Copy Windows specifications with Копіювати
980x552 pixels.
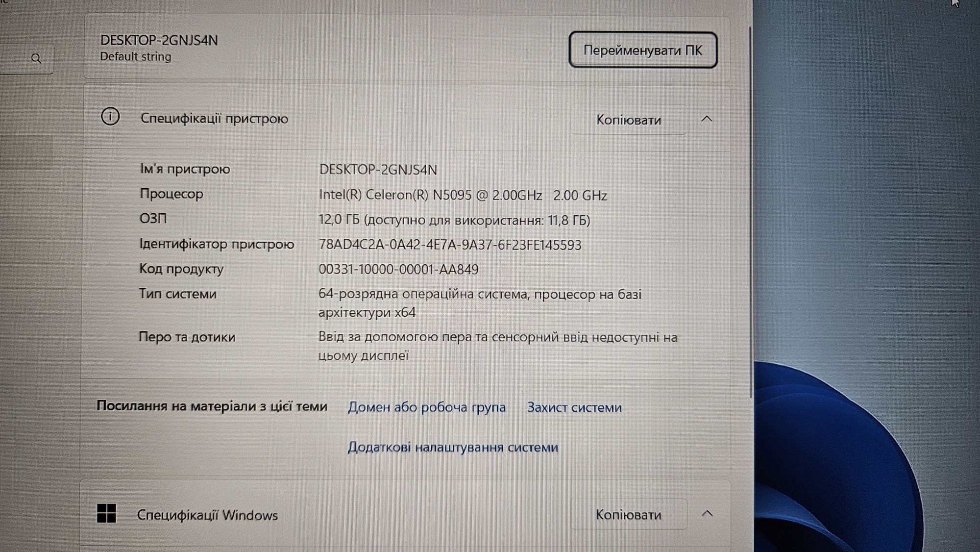[629, 514]
